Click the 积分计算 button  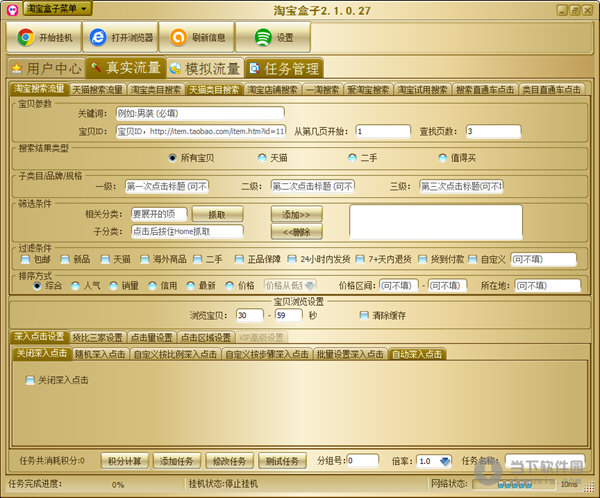coord(125,461)
